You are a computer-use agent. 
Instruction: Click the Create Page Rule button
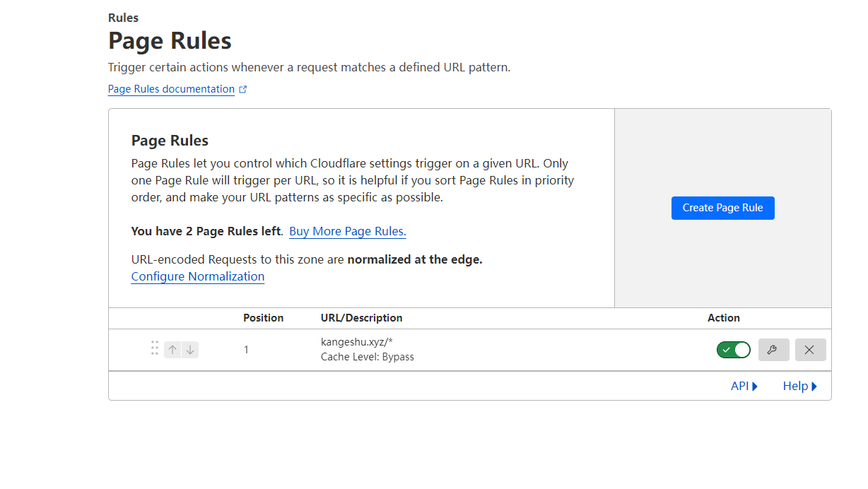[722, 208]
